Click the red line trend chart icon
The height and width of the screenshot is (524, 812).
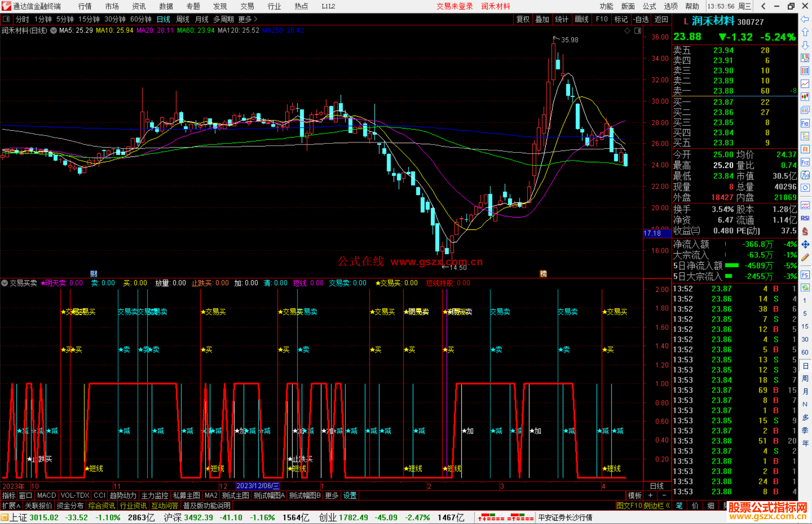click(805, 83)
